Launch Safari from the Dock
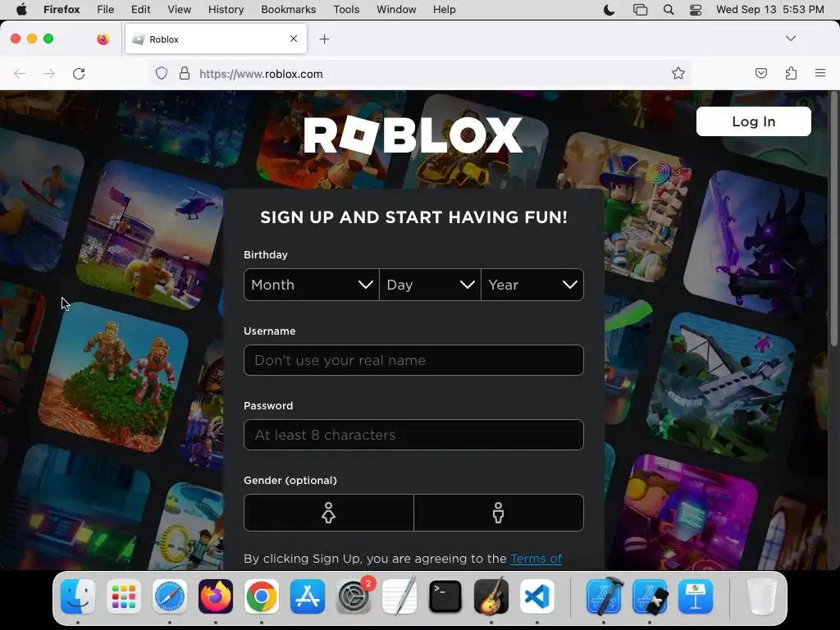 pyautogui.click(x=170, y=596)
